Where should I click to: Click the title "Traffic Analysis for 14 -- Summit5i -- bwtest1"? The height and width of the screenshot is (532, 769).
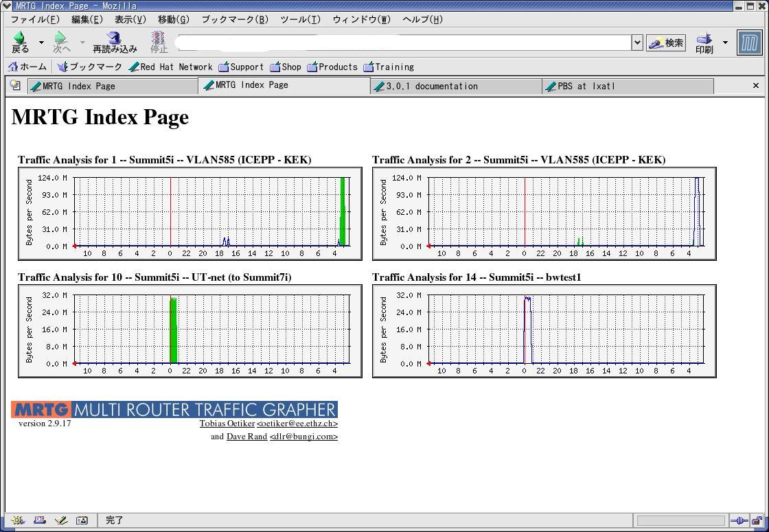coord(477,277)
